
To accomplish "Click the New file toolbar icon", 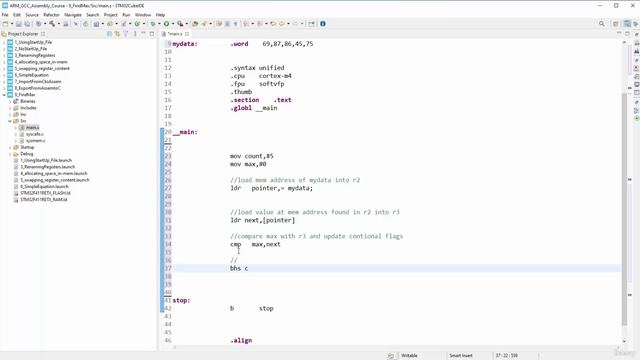I will click(x=5, y=24).
